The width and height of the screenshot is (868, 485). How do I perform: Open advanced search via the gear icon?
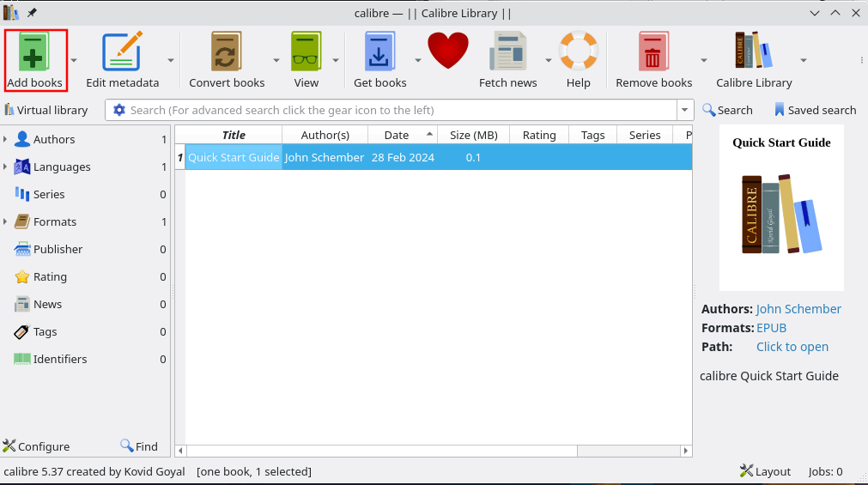(118, 110)
